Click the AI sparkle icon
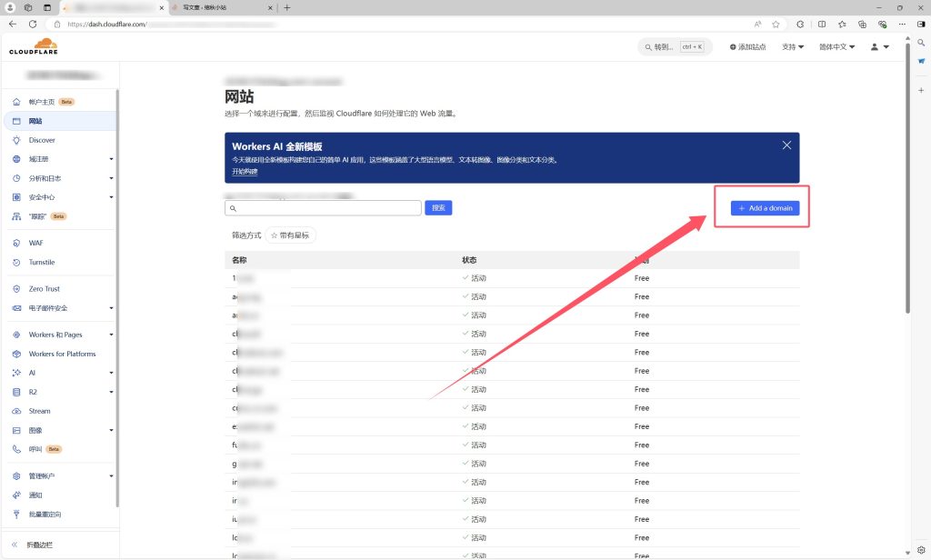 (16, 373)
